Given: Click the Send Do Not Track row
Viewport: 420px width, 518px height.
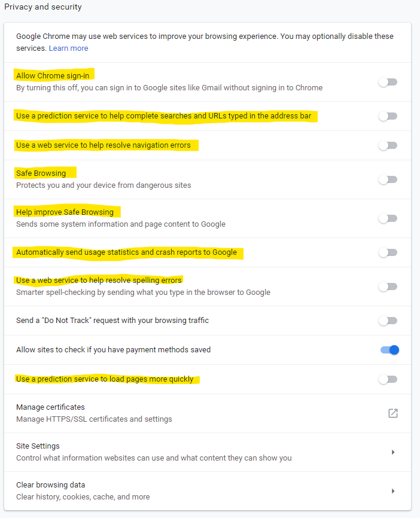Looking at the screenshot, I should tap(111, 320).
